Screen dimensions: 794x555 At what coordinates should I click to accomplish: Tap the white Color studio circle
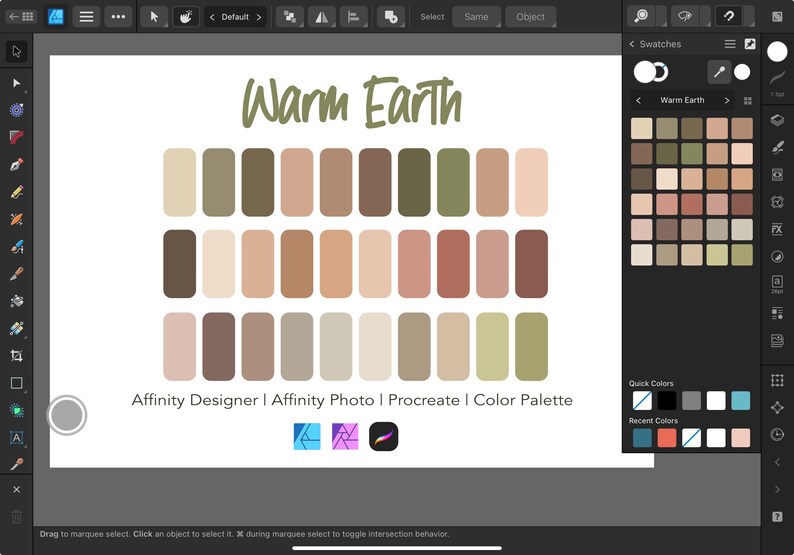777,52
